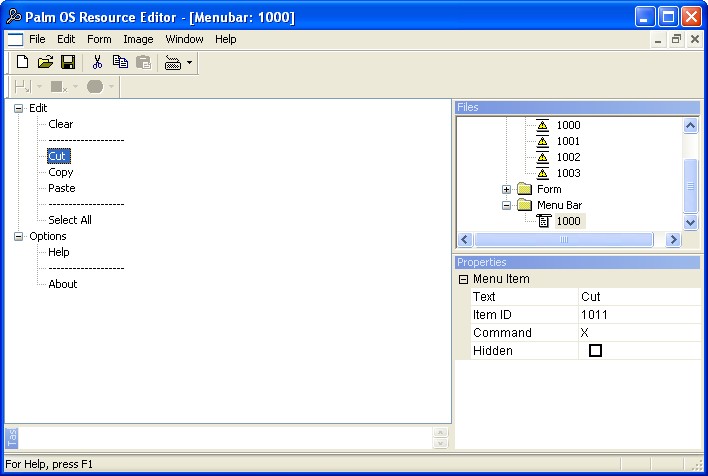This screenshot has width=708, height=476.
Task: Select 1001 in the Files tree
Action: (x=568, y=141)
